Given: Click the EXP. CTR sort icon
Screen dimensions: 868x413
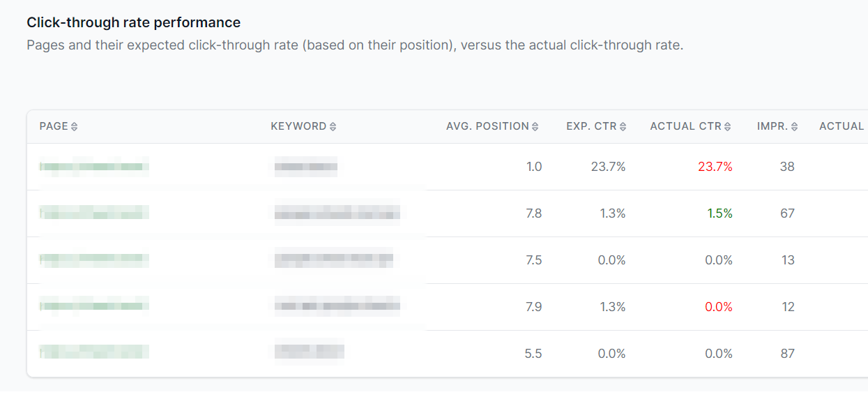Looking at the screenshot, I should point(623,127).
